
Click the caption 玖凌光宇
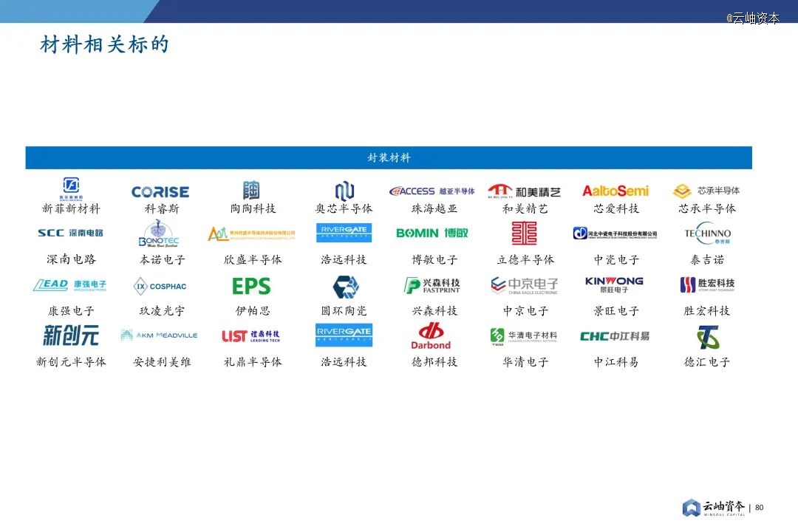pos(162,311)
